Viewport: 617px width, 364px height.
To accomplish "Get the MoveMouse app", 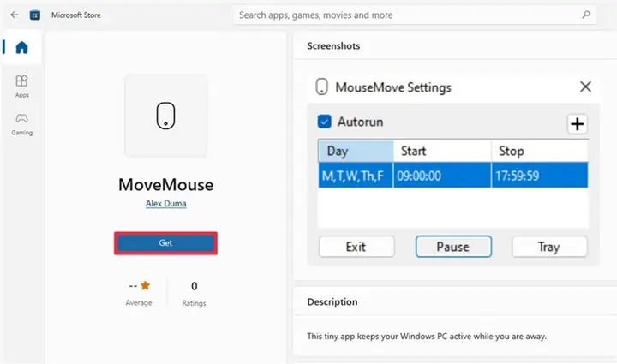I will pyautogui.click(x=165, y=243).
